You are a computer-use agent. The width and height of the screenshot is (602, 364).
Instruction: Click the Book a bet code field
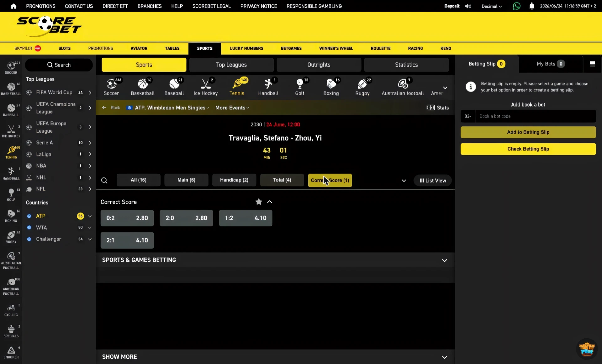pos(535,116)
